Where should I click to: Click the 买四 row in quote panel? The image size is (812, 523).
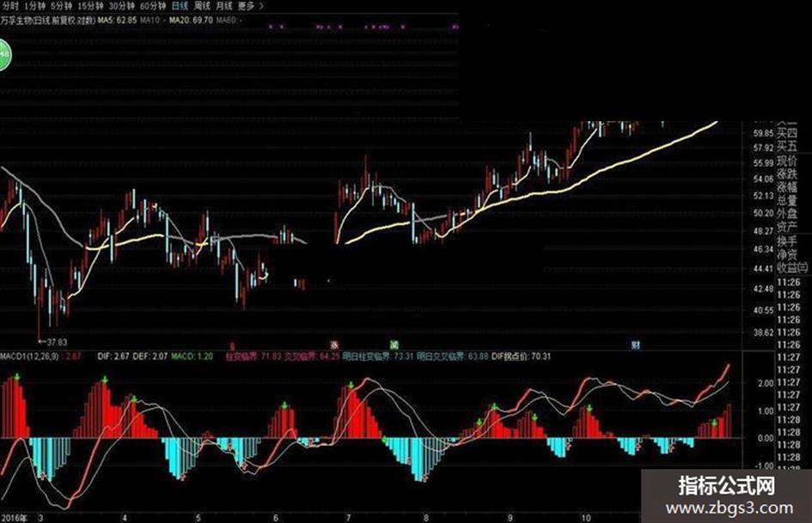(x=786, y=134)
